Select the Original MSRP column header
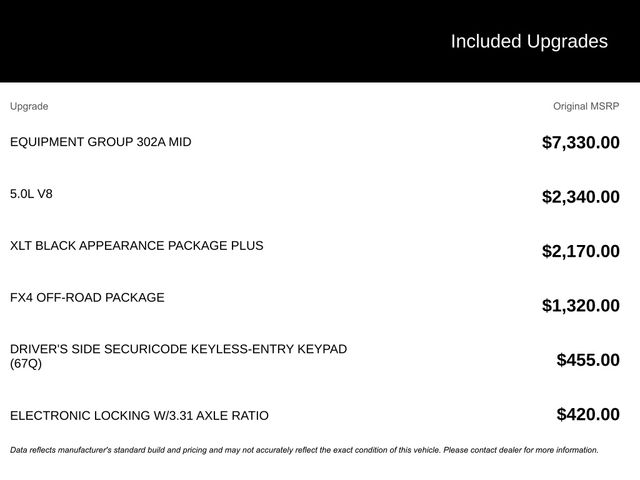The width and height of the screenshot is (640, 480). tap(586, 106)
